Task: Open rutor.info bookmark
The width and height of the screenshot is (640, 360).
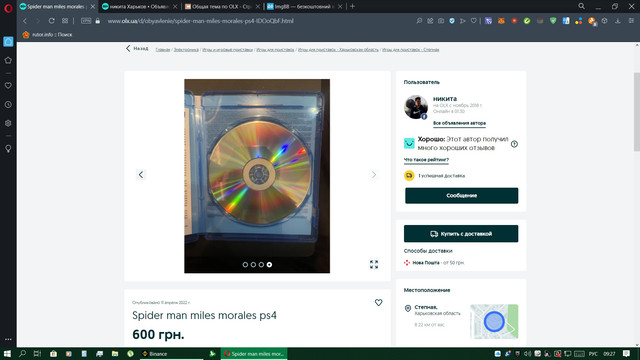Action: tap(47, 35)
